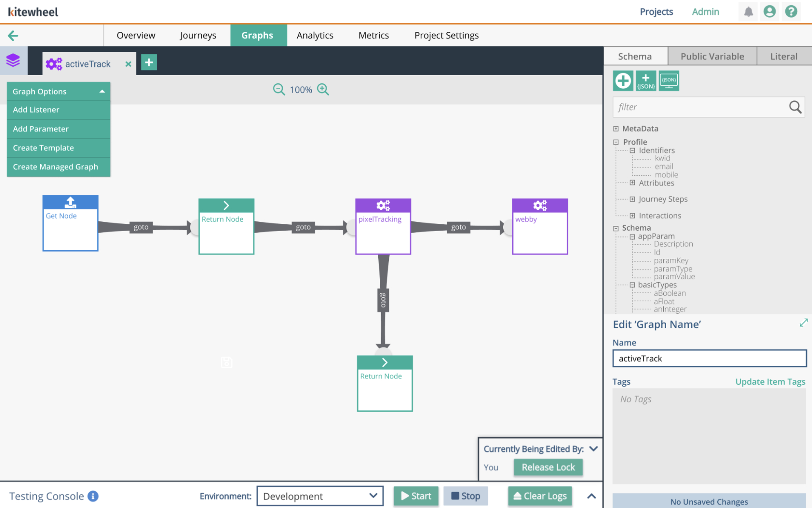
Task: Click the back arrow icon
Action: point(13,36)
